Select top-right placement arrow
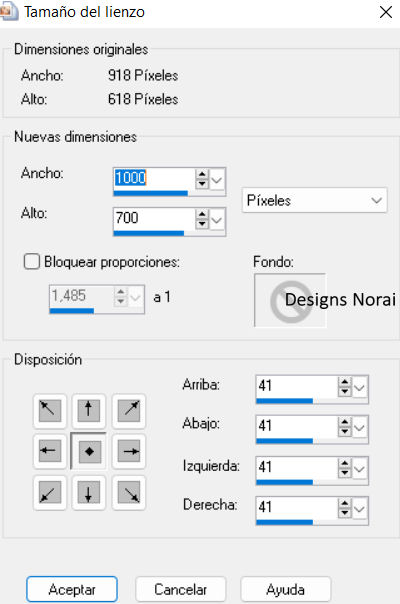 129,411
